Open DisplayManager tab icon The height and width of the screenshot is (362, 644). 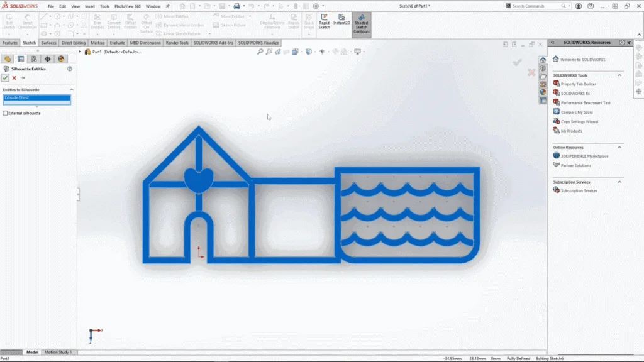tap(61, 59)
